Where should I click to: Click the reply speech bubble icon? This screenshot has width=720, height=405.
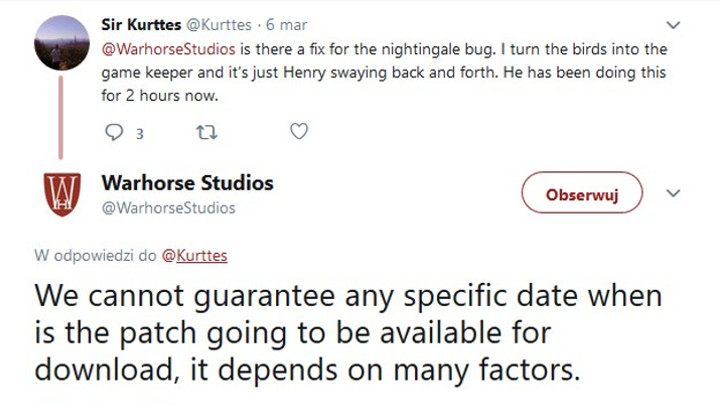click(x=112, y=131)
